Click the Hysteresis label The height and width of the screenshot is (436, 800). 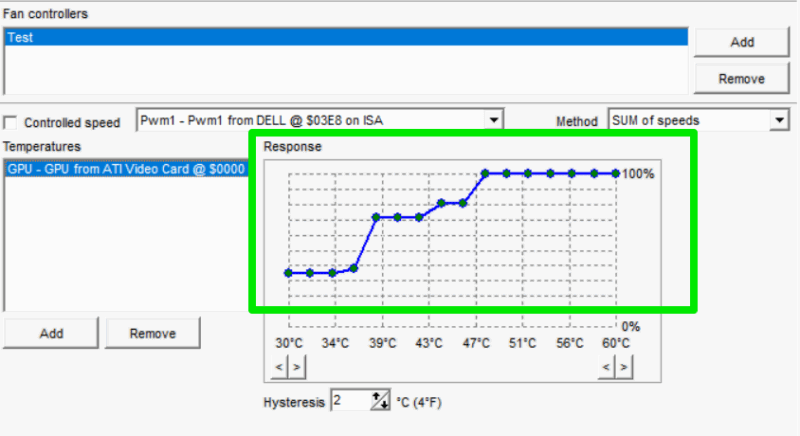[294, 402]
